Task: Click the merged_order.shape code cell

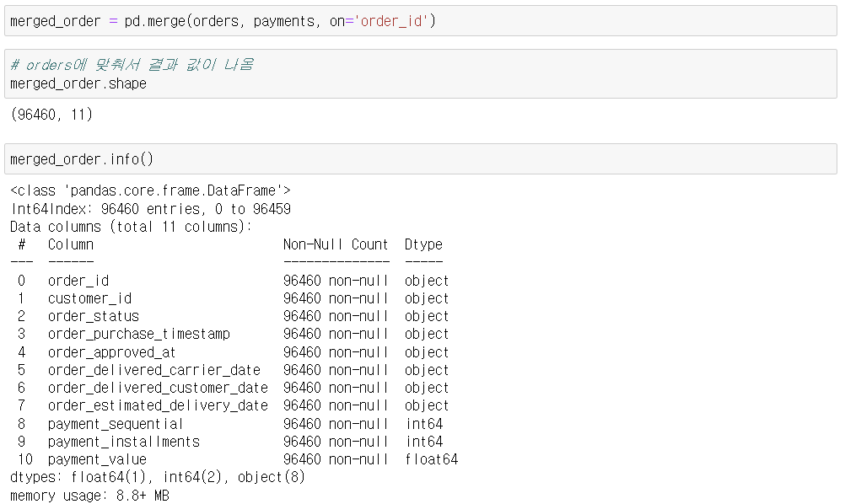Action: click(x=420, y=74)
